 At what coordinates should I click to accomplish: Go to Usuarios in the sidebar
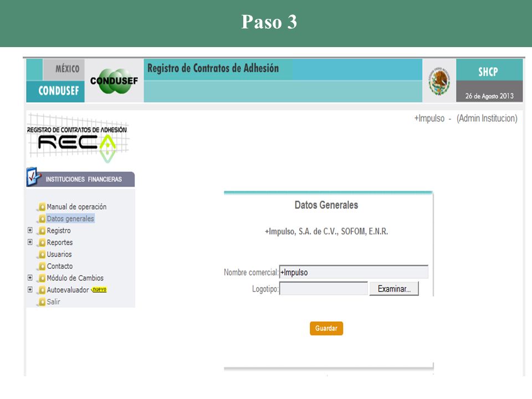point(59,254)
